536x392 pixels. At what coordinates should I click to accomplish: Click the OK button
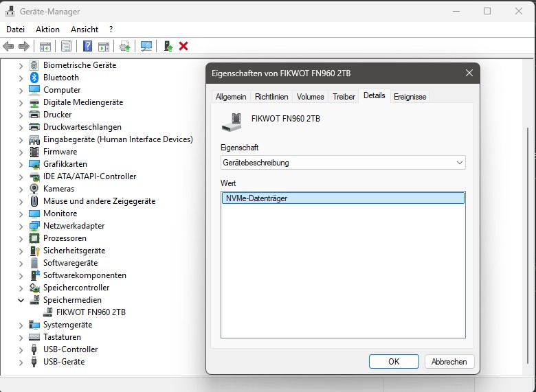point(394,361)
